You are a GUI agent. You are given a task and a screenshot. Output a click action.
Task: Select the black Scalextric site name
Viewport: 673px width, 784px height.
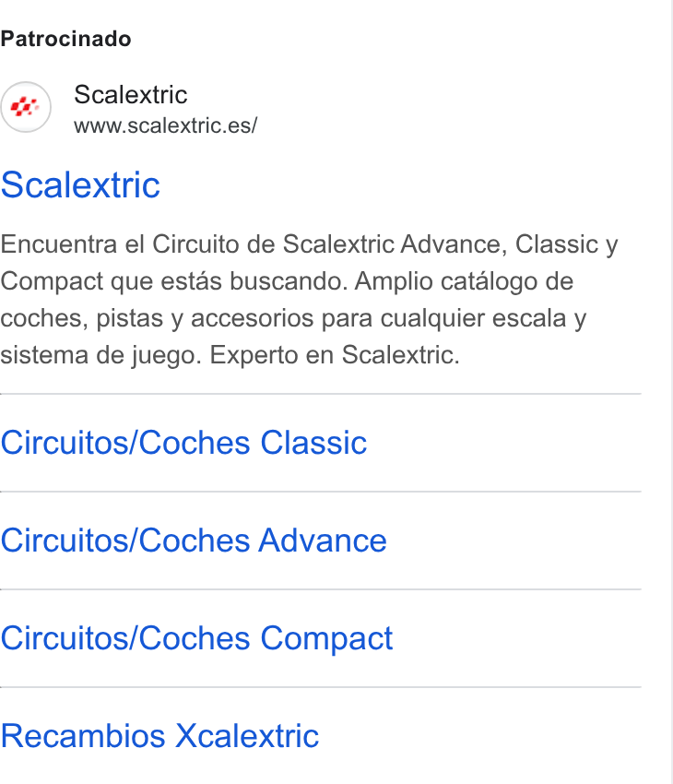tap(130, 94)
